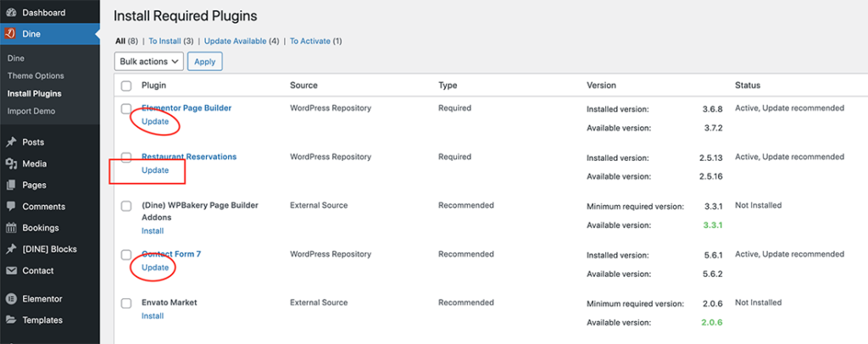Viewport: 868px width, 344px height.
Task: Click installed version 2.5.13 value
Action: [711, 158]
